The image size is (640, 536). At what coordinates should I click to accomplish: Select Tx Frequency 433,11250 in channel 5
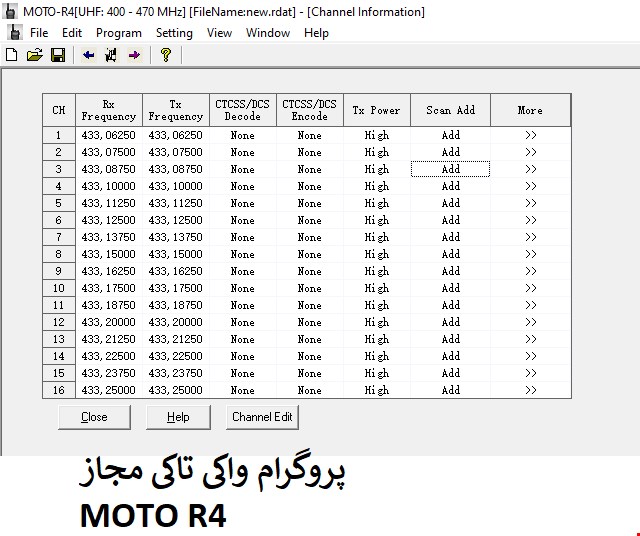(176, 203)
